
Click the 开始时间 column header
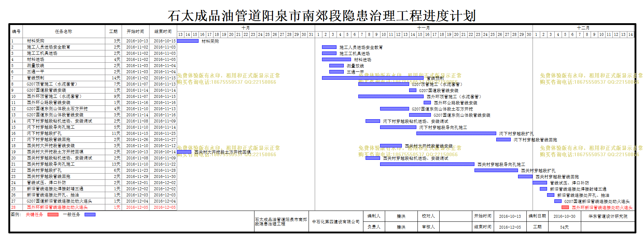point(135,32)
